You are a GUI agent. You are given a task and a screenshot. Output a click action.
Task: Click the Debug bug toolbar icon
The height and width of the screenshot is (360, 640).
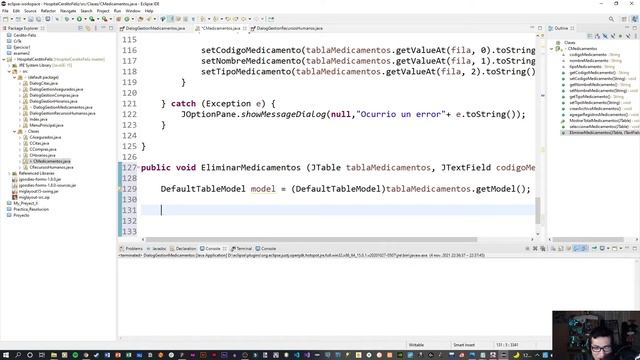coord(67,19)
